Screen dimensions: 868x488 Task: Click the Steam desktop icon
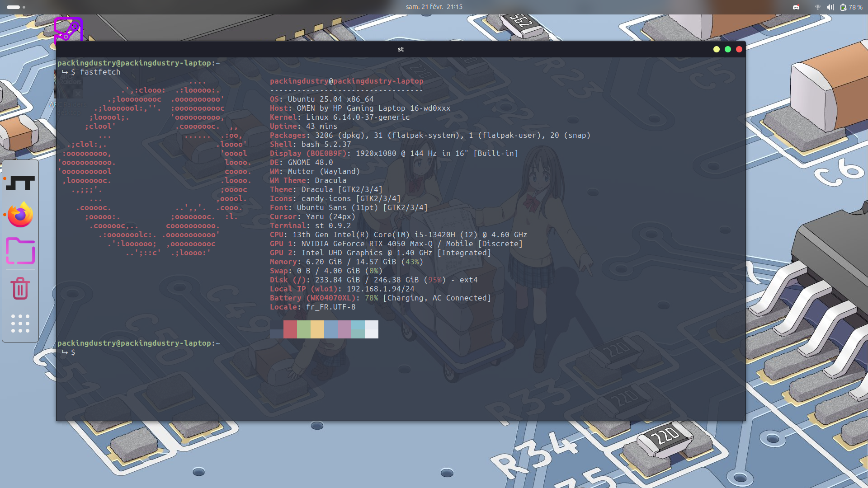point(68,29)
